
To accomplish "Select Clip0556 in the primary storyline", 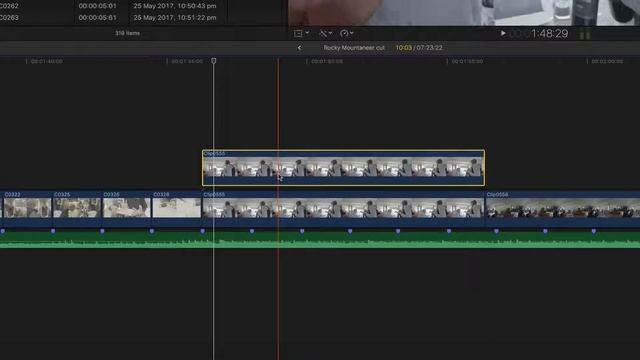I will [x=562, y=208].
